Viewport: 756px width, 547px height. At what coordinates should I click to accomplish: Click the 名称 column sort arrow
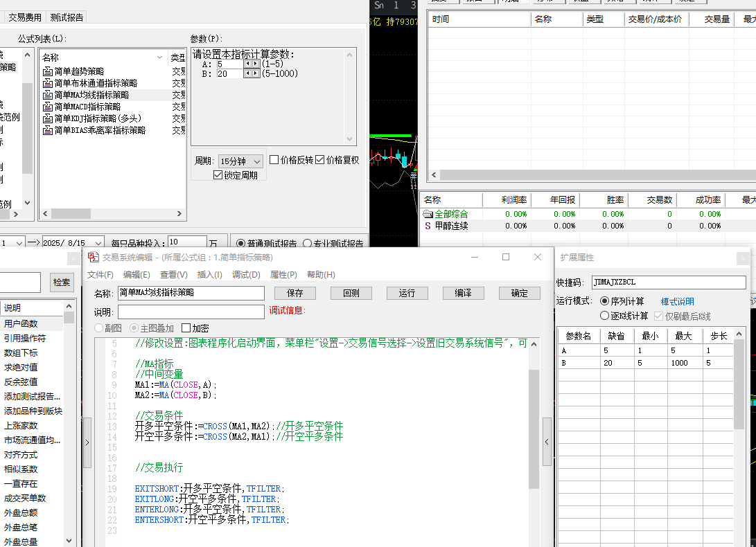159,57
